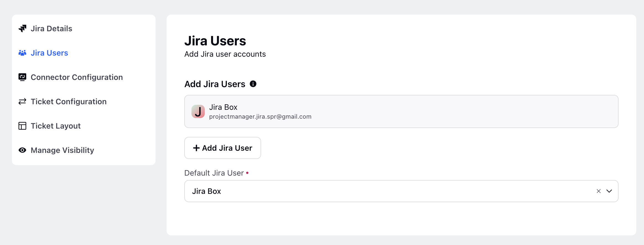Click the Manage Visibility eye icon

coord(22,150)
